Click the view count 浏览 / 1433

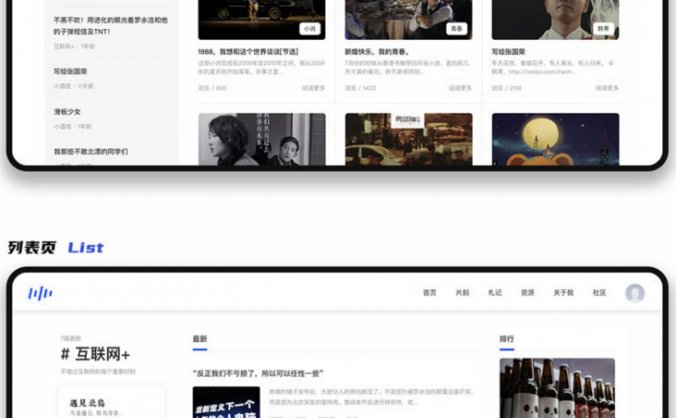tap(360, 88)
